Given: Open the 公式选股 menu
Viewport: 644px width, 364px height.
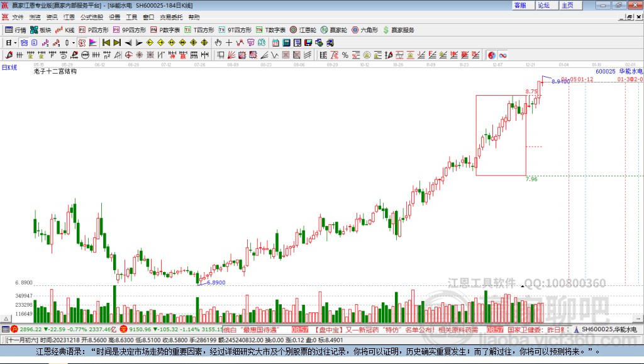Looking at the screenshot, I should point(91,17).
